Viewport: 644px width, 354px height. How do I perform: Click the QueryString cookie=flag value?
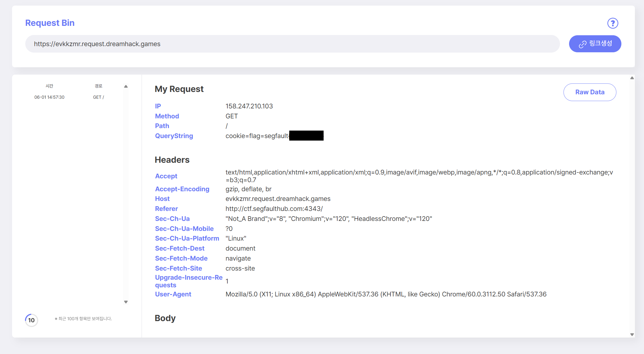tap(274, 136)
